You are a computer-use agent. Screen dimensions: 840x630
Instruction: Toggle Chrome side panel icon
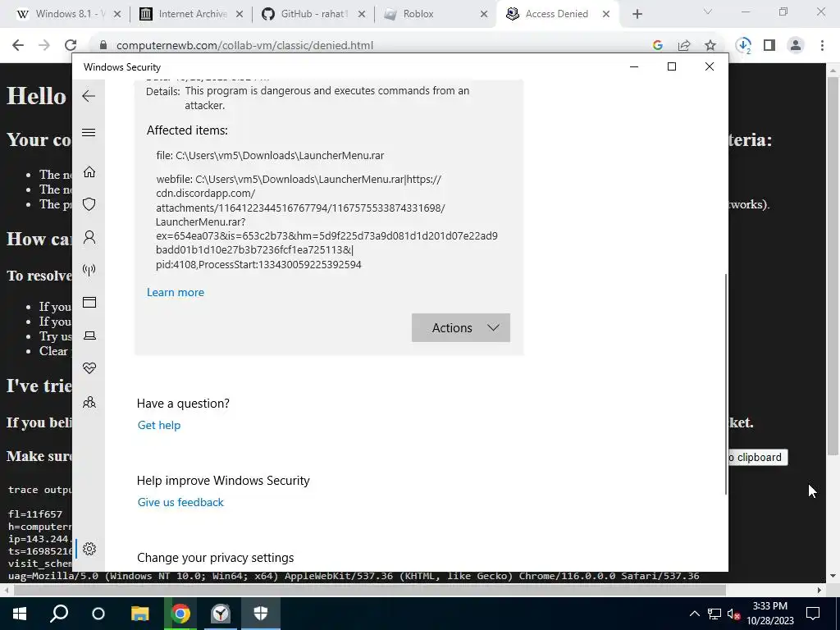(x=769, y=45)
